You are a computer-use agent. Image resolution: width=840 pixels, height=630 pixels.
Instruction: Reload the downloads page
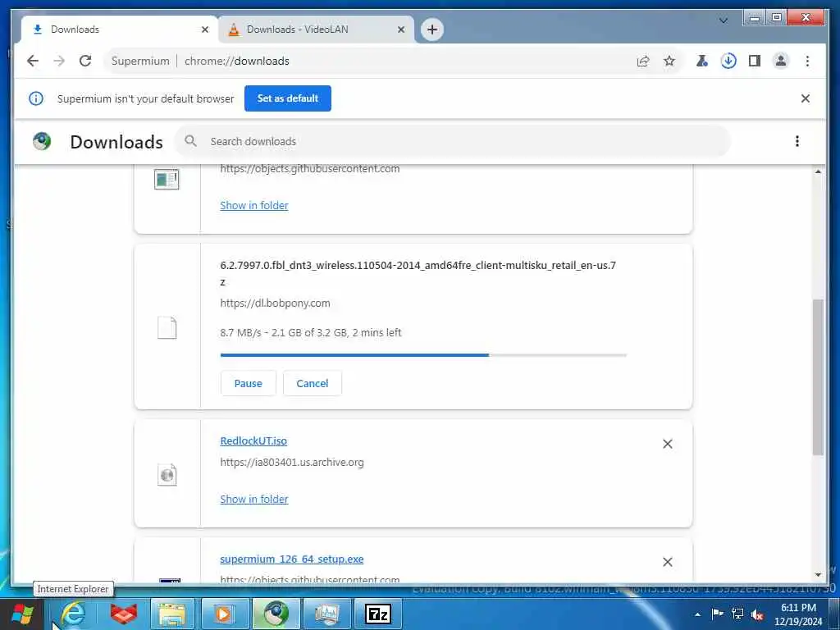point(85,61)
